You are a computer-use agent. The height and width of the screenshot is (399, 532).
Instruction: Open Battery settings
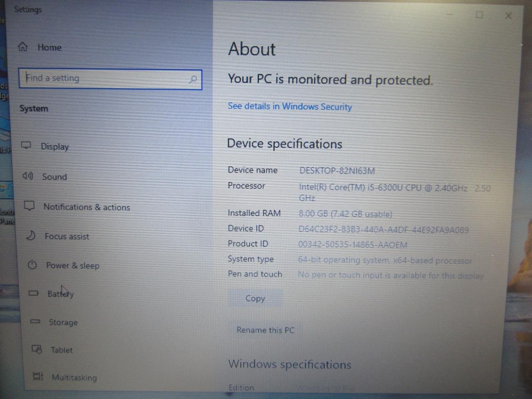[61, 294]
